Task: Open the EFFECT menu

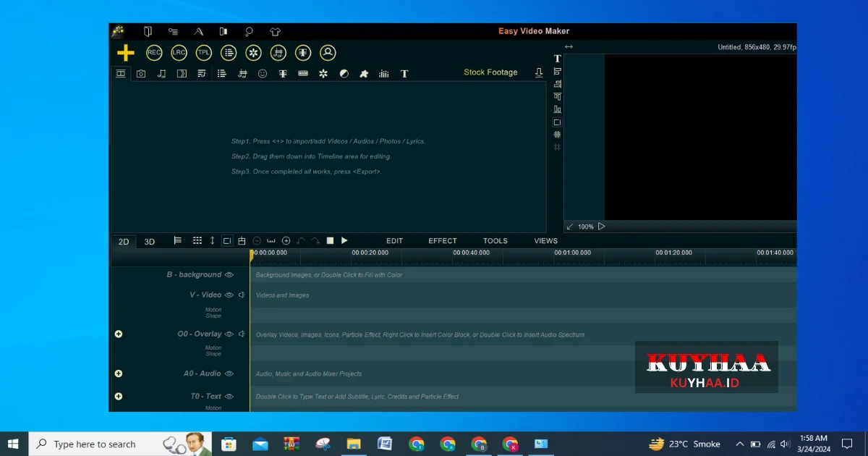Action: 443,241
